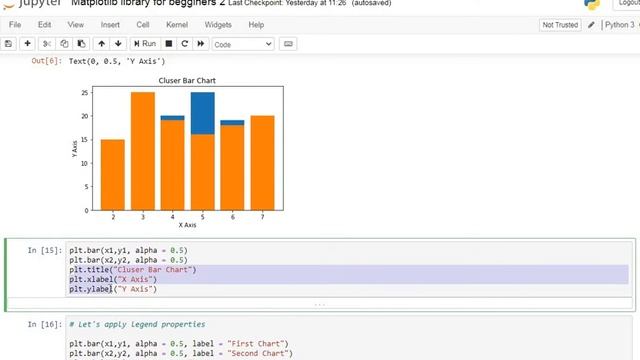
Task: Click the First Chart label code line
Action: point(179,344)
